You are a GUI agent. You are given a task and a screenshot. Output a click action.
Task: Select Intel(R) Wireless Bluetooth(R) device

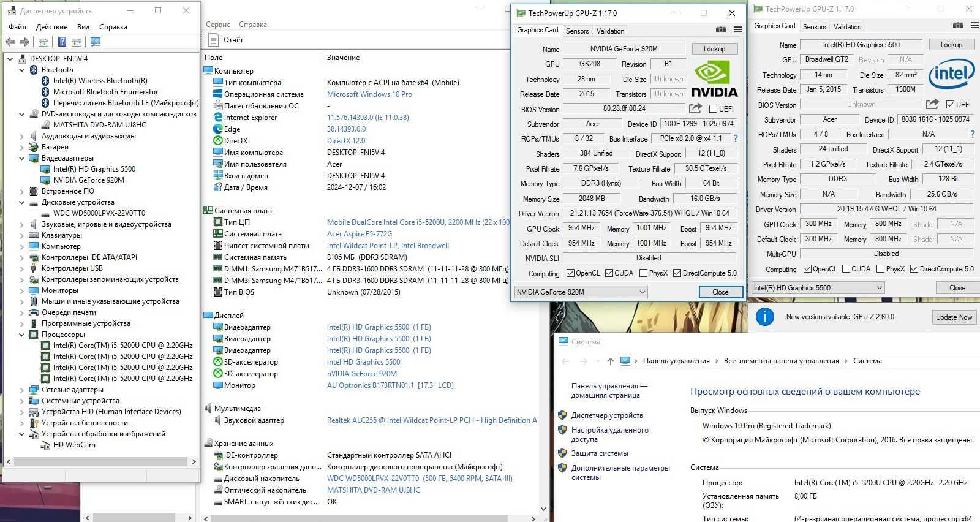click(x=100, y=81)
